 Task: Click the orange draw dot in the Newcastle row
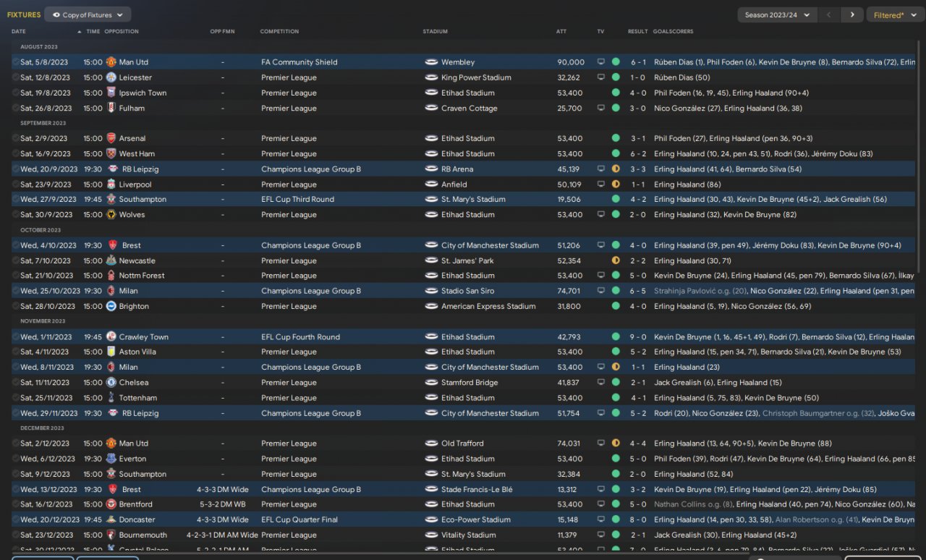616,260
